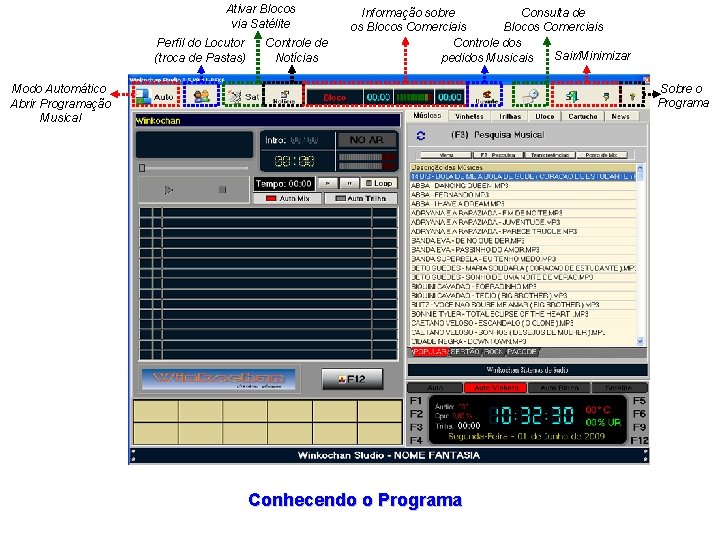Switch to the Cartucho tab
The image size is (720, 540).
583,117
